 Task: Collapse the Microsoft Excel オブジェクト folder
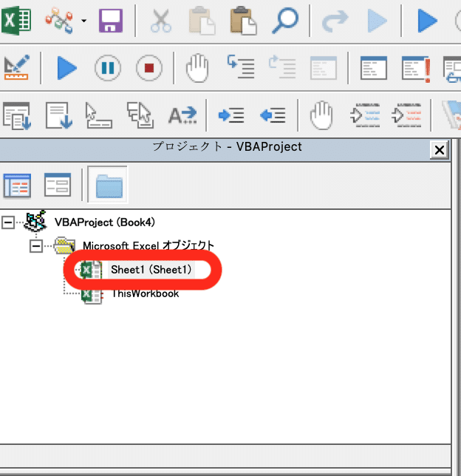click(x=35, y=246)
